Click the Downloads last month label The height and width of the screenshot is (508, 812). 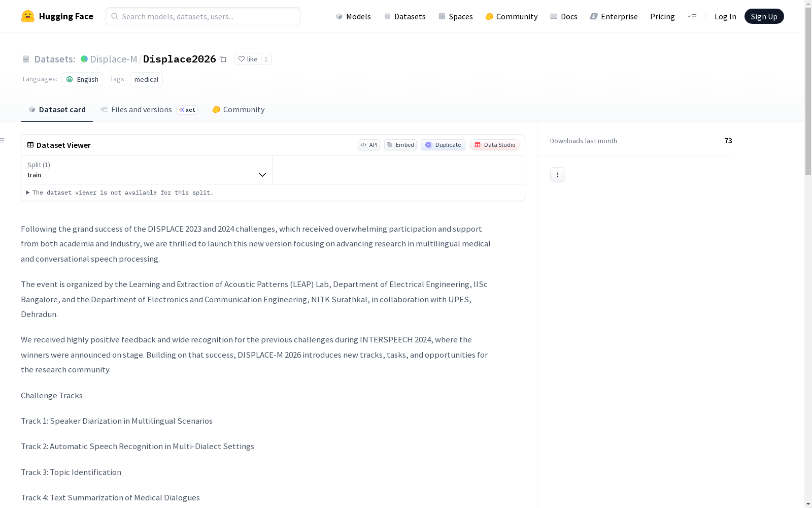tap(584, 141)
